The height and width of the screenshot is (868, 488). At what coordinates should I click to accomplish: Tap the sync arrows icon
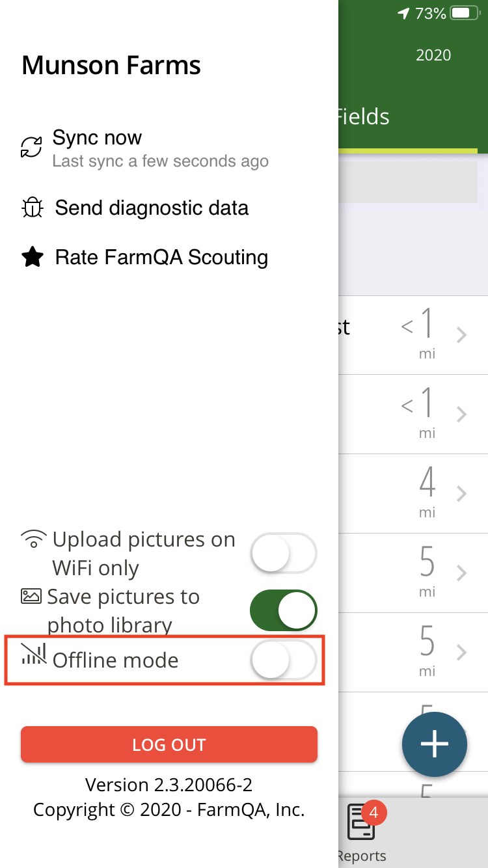tap(31, 148)
